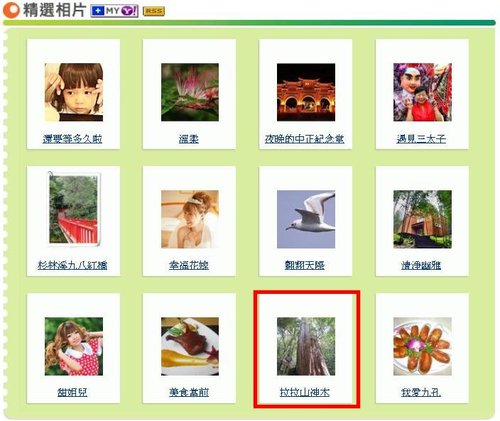Open the festival puppet costume thumbnail
This screenshot has height=421, width=500.
click(x=422, y=92)
